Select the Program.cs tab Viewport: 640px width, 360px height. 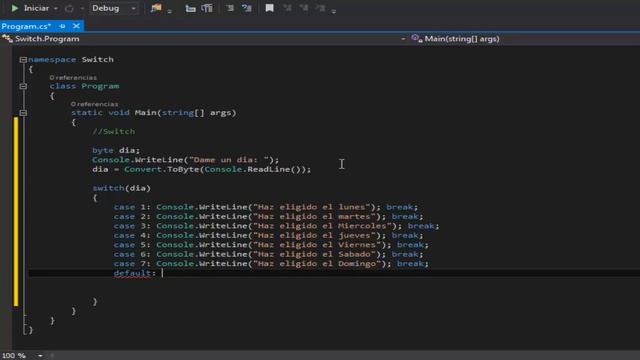pyautogui.click(x=26, y=26)
